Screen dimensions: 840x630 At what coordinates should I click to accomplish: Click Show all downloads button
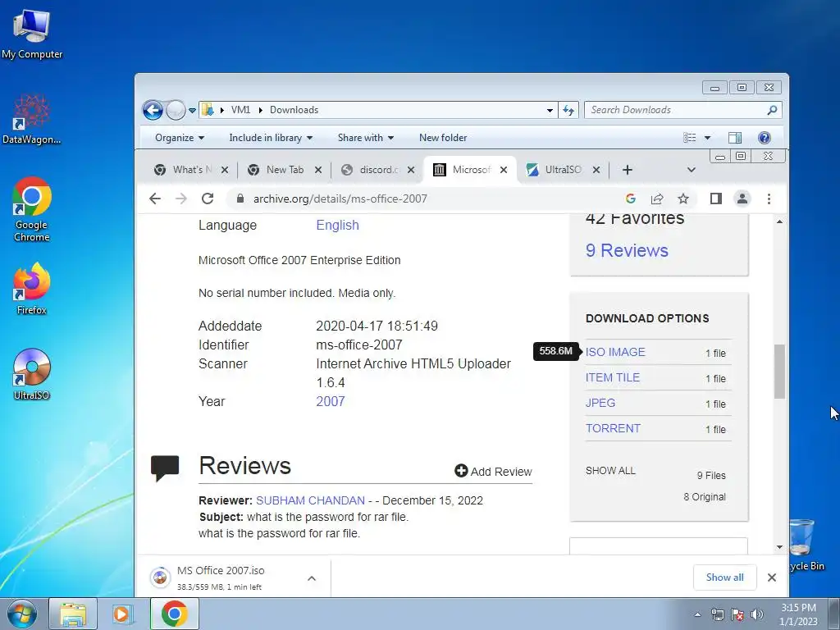tap(724, 577)
